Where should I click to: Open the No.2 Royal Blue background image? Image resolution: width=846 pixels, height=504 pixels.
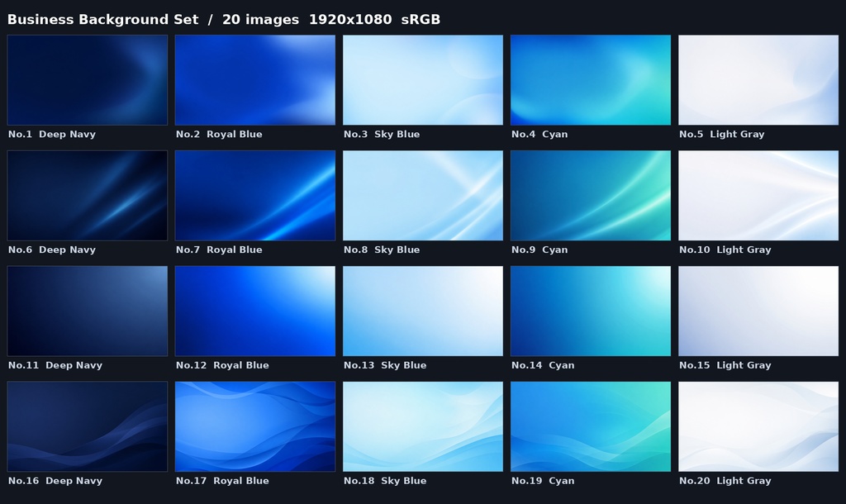(x=255, y=80)
